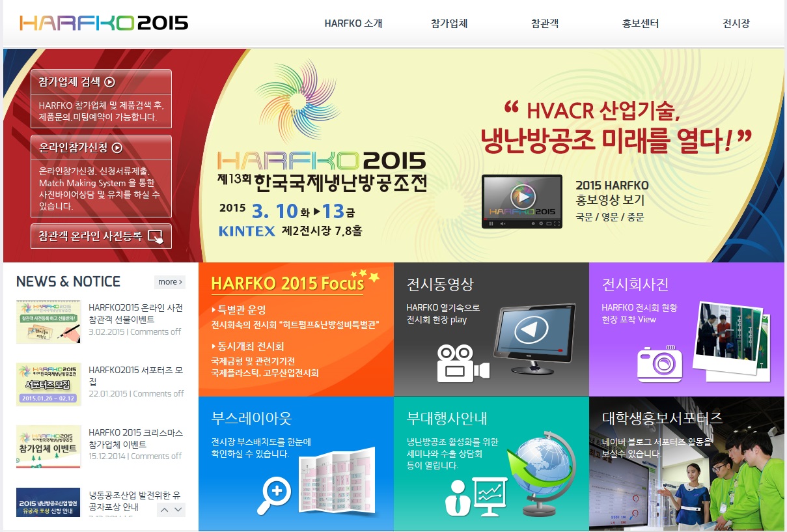
Task: Open the 유공자 포상 신청 안내 thumbnail
Action: coord(48,502)
